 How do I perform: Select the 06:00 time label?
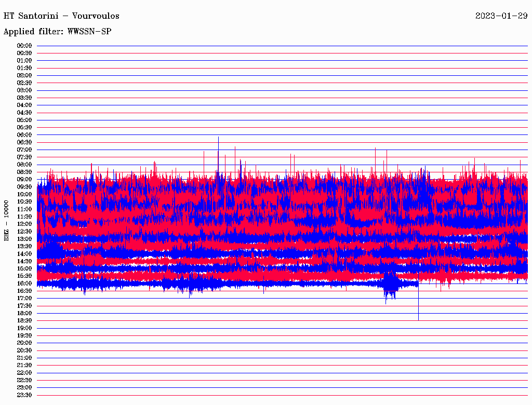[24, 135]
